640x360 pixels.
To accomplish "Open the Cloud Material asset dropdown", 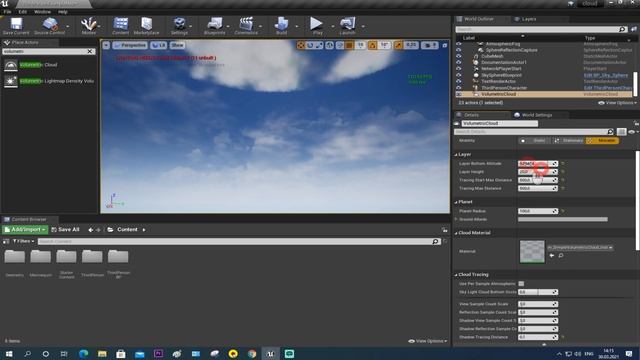I will point(580,247).
